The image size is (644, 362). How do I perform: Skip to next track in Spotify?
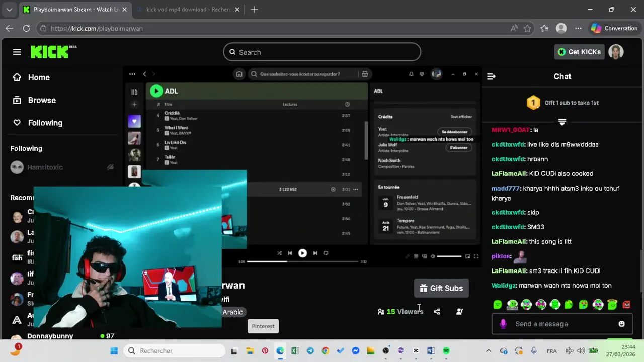(315, 253)
